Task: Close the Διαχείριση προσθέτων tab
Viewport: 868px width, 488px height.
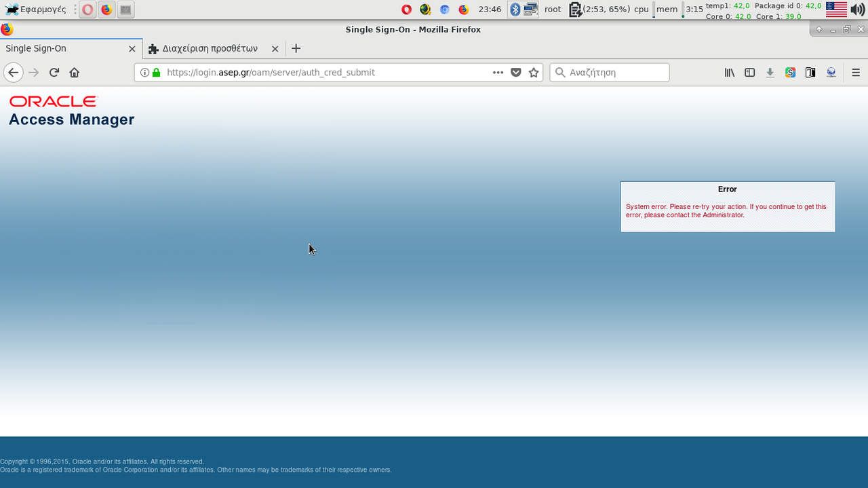Action: coord(275,49)
